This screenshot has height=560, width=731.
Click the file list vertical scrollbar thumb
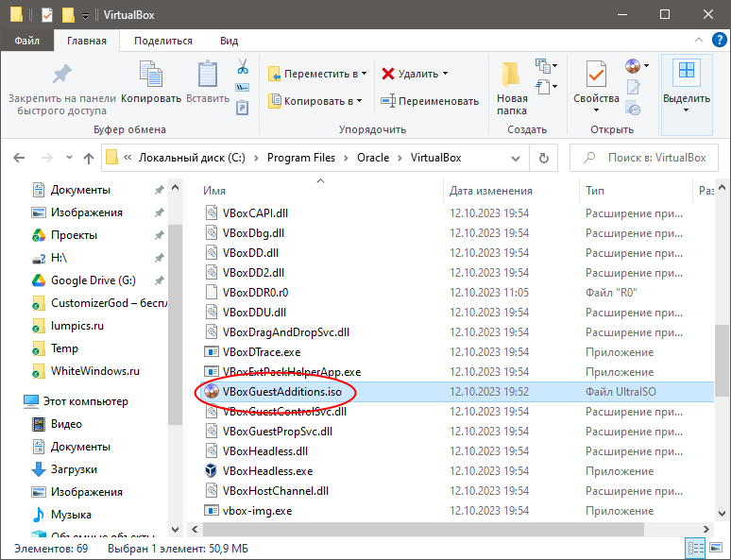722,361
